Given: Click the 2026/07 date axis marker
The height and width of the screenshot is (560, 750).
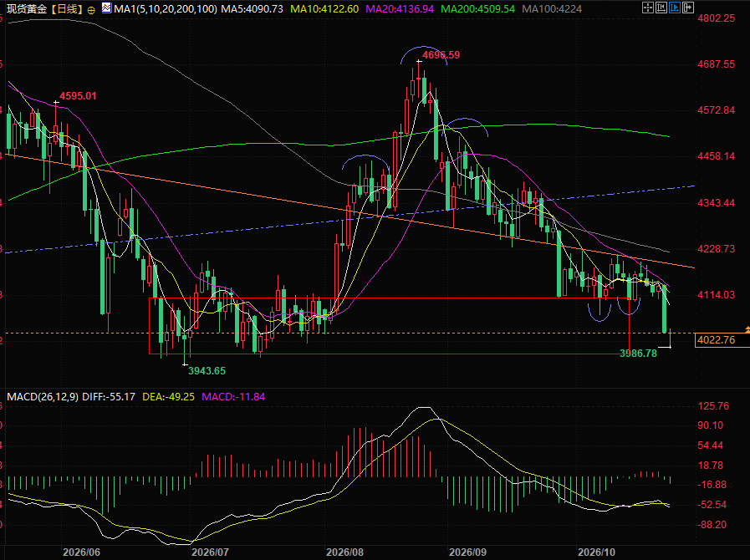Looking at the screenshot, I should coord(210,552).
